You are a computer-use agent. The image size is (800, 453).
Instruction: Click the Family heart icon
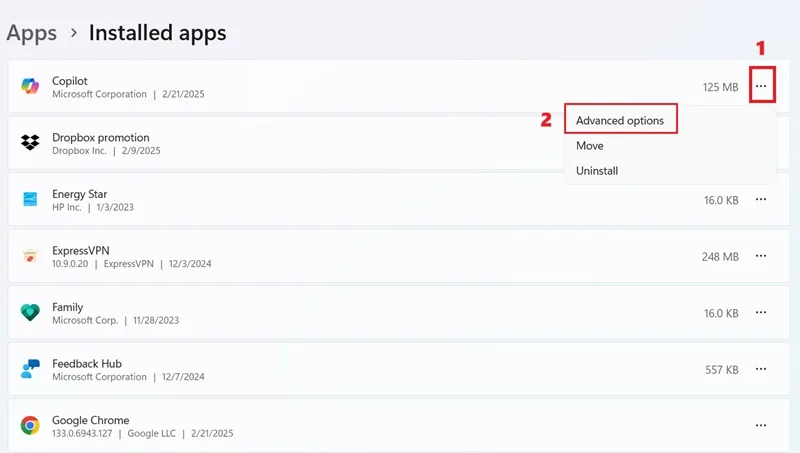30,312
